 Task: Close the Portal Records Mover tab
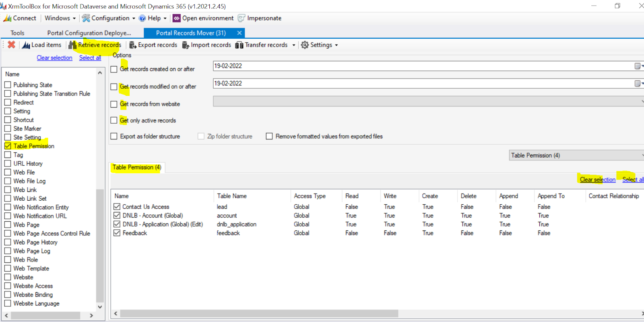click(239, 33)
